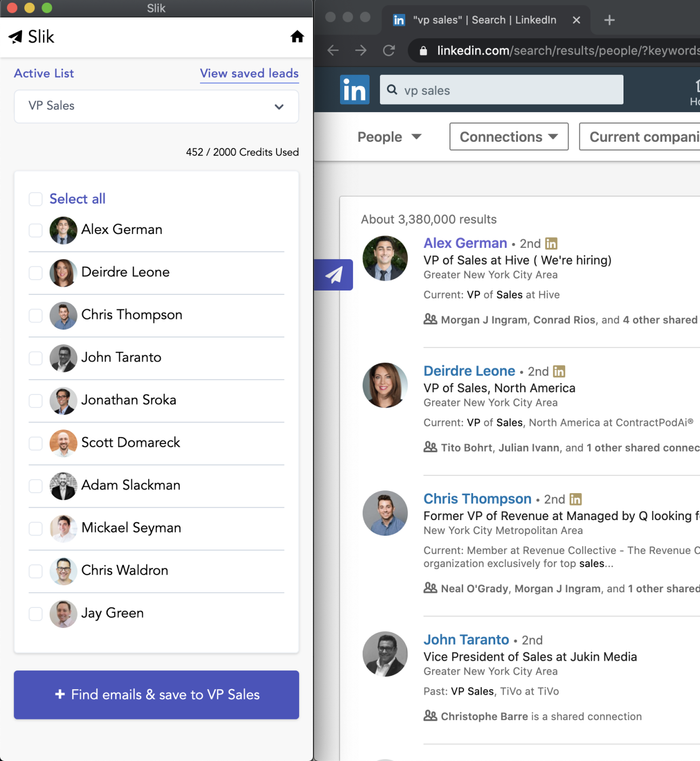Check the Jay Green checkbox
Screen dimensions: 700x761
point(36,613)
